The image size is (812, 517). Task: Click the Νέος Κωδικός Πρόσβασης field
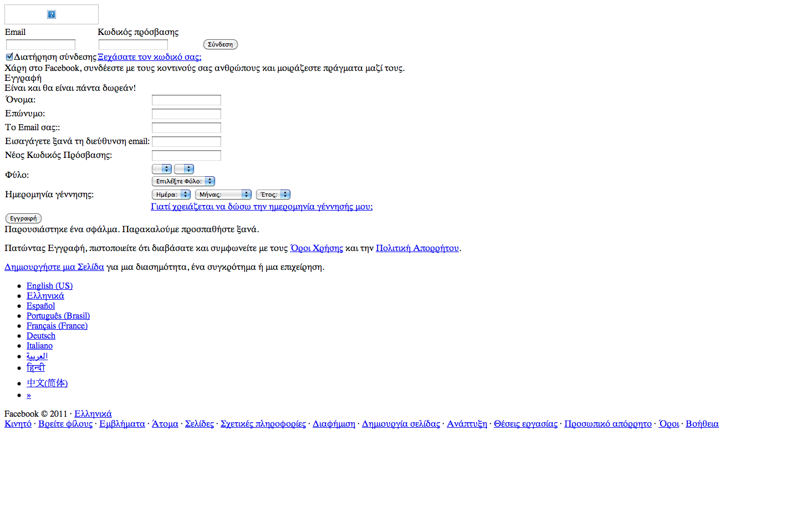click(186, 155)
